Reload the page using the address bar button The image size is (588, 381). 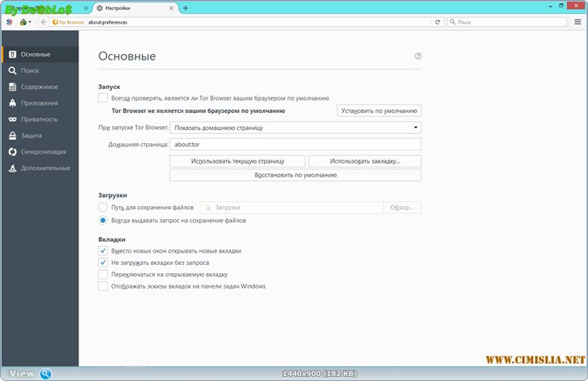438,22
